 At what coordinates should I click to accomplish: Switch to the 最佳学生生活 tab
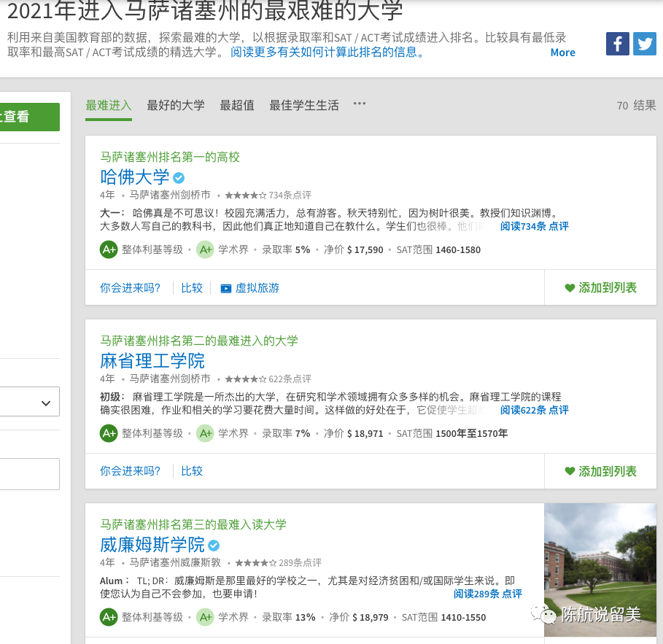tap(304, 105)
